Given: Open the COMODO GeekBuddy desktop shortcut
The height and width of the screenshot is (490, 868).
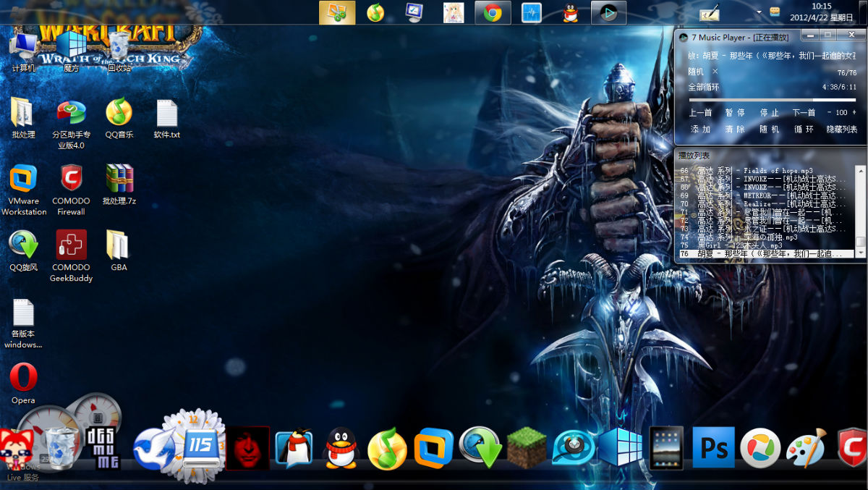Looking at the screenshot, I should 71,256.
